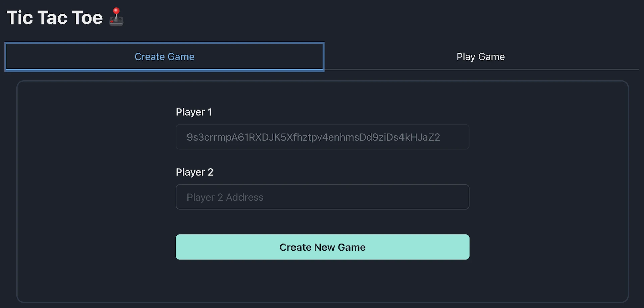644x308 pixels.
Task: Click the Player 1 label
Action: click(194, 112)
